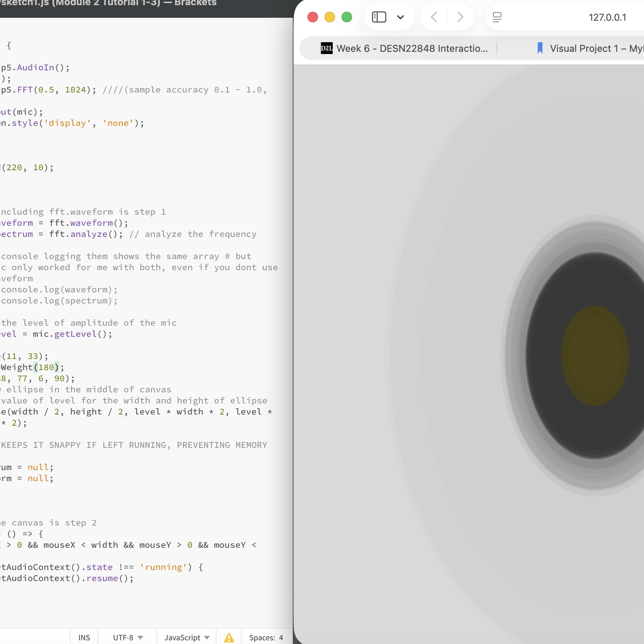Click the page format icon in the address bar

click(497, 17)
